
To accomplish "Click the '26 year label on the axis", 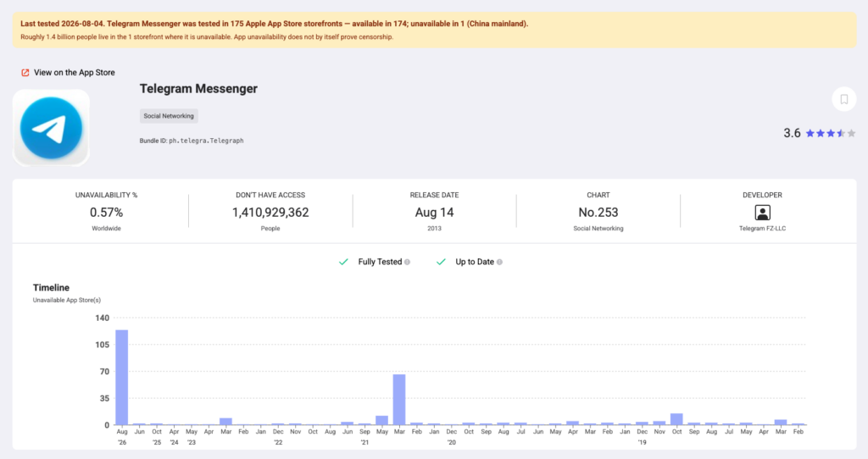I will 122,442.
